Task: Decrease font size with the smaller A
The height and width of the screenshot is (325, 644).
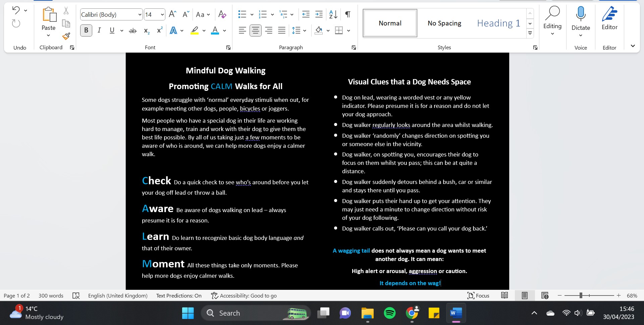Action: (186, 14)
